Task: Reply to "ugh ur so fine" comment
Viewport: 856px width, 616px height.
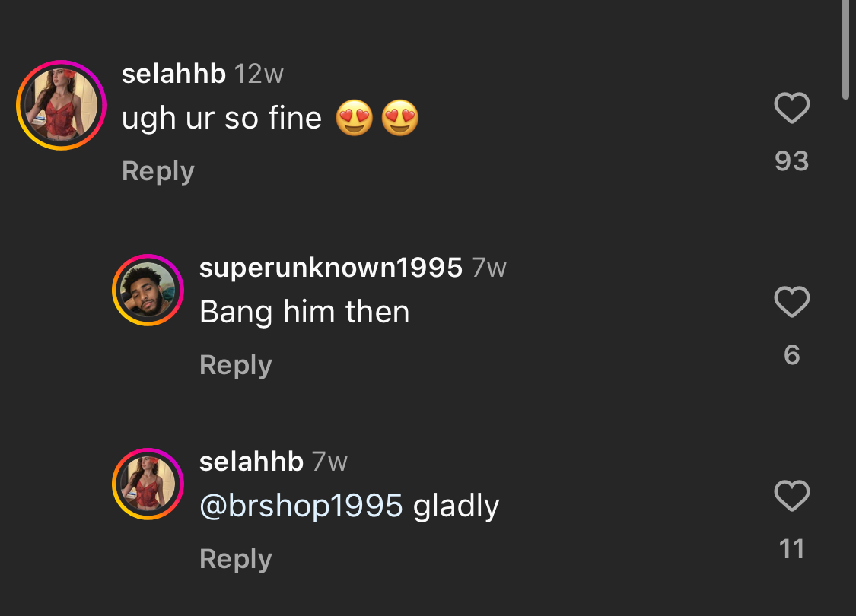Action: coord(158,171)
